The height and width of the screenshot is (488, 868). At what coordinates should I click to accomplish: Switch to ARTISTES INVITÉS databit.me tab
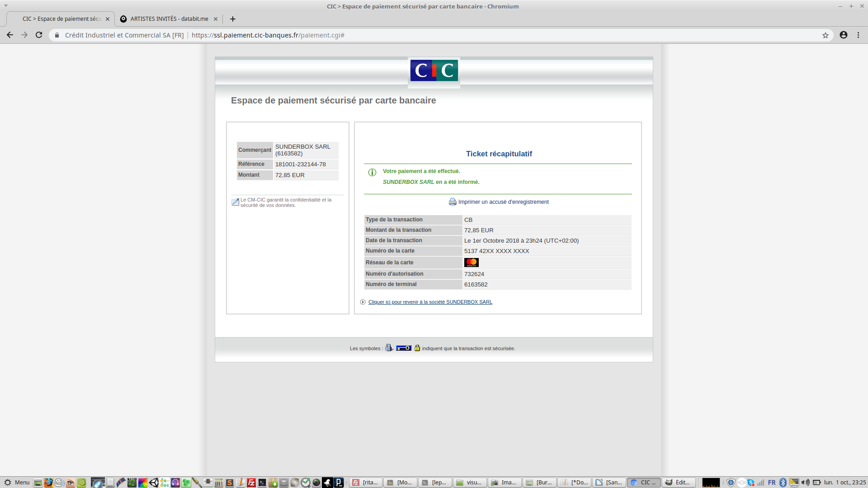tap(169, 19)
